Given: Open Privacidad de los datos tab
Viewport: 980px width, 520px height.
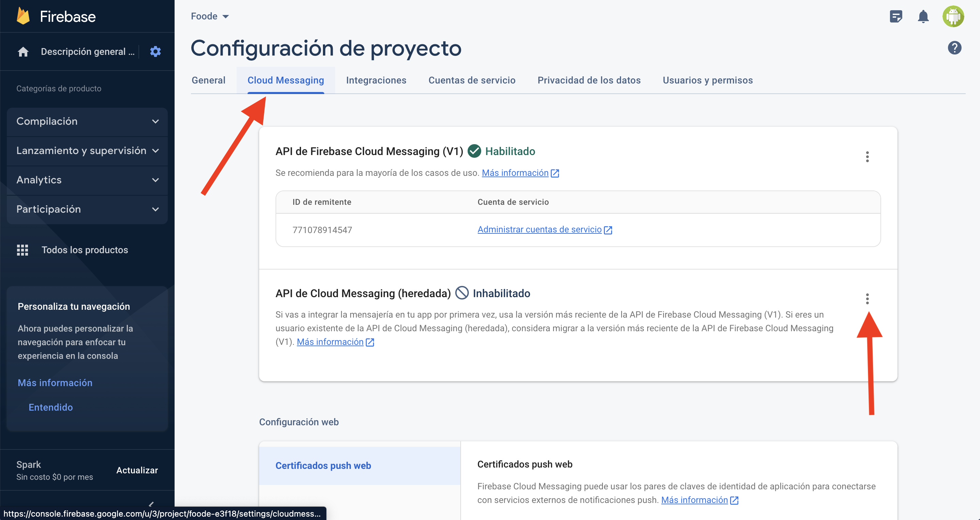Looking at the screenshot, I should click(589, 80).
